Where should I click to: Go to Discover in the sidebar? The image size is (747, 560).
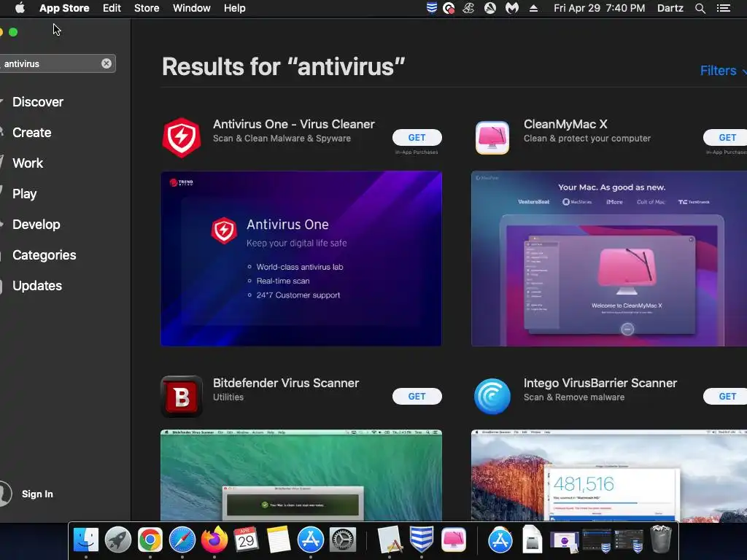coord(38,102)
